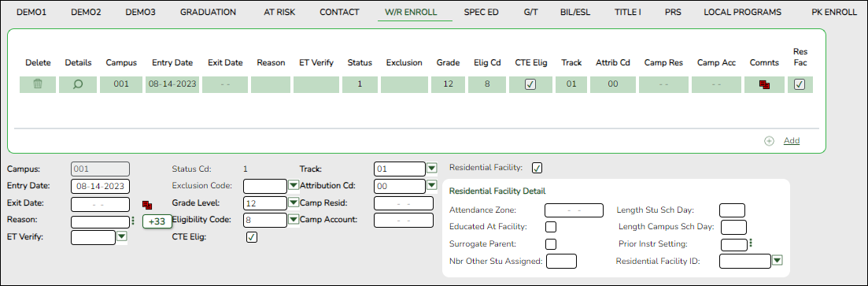Click the Exit Date input field
The image size is (868, 286).
100,204
